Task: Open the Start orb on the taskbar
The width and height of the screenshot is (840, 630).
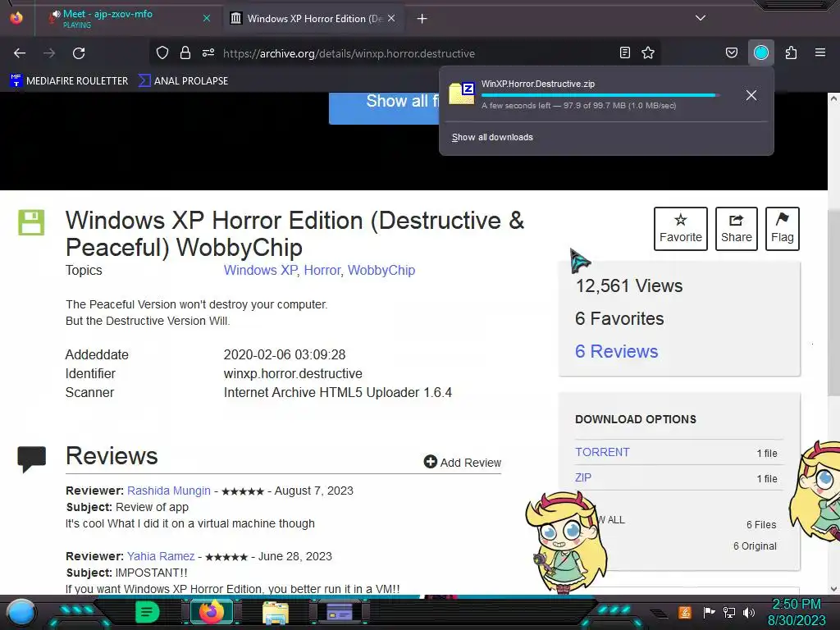Action: point(21,613)
